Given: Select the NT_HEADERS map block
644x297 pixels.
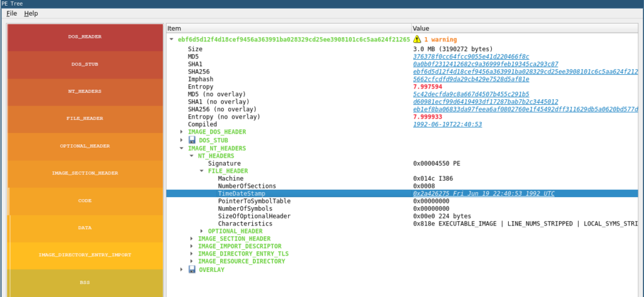Looking at the screenshot, I should coord(85,92).
